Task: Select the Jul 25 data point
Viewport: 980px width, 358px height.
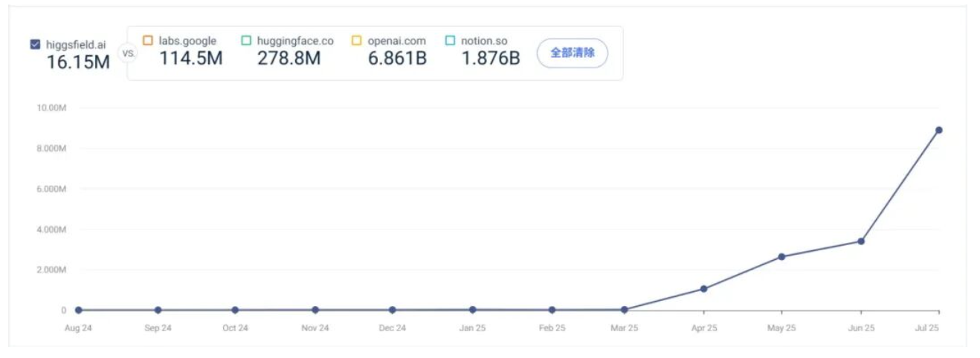Action: point(939,130)
